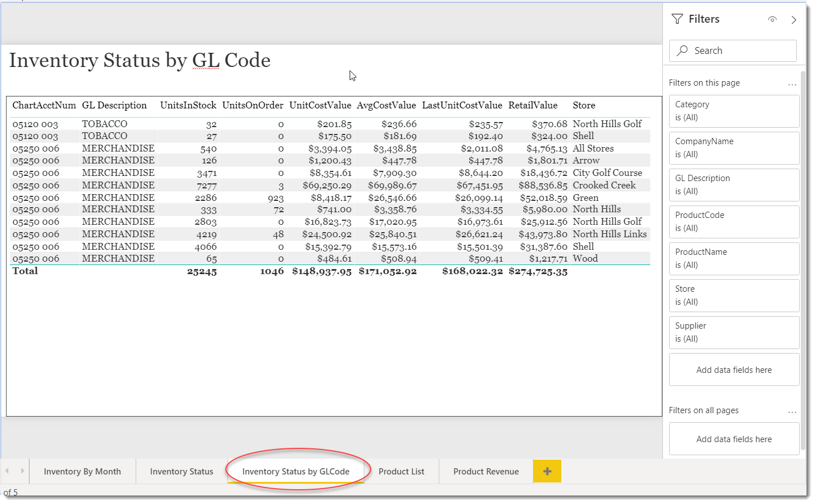This screenshot has height=504, width=815.
Task: Click the next page navigation arrow
Action: [x=22, y=471]
